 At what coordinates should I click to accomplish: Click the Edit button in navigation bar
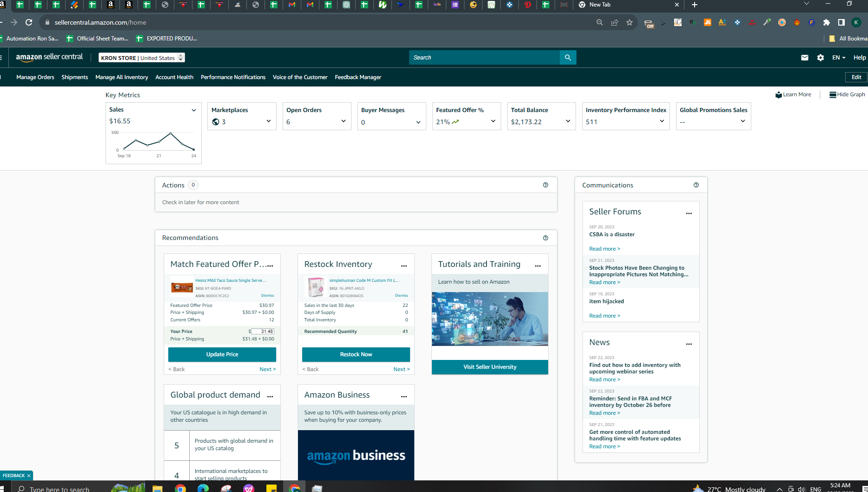856,77
